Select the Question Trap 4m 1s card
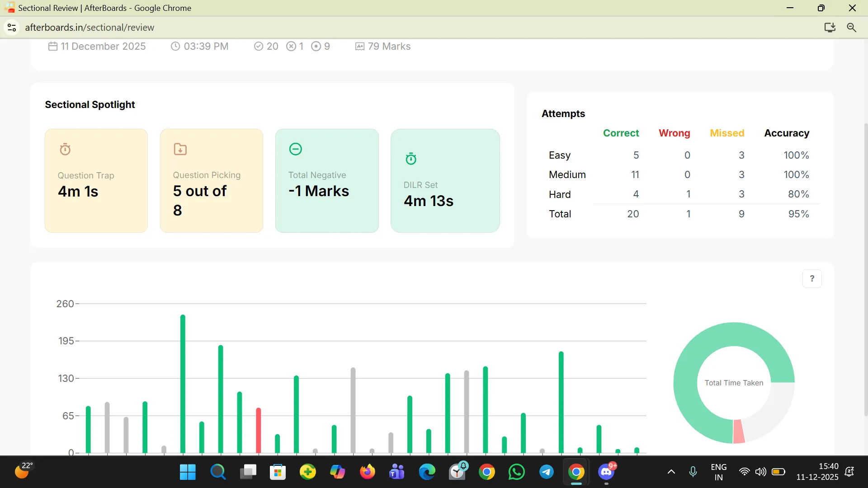 96,181
